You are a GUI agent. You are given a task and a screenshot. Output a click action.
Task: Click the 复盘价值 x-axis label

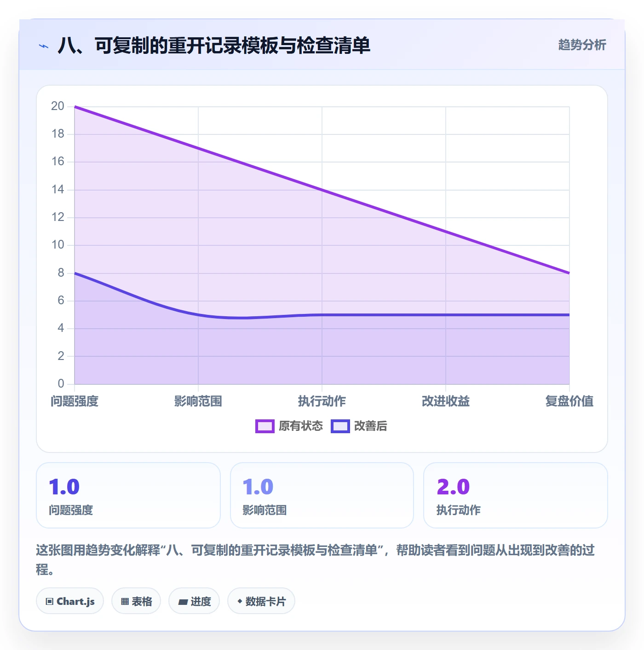(569, 401)
